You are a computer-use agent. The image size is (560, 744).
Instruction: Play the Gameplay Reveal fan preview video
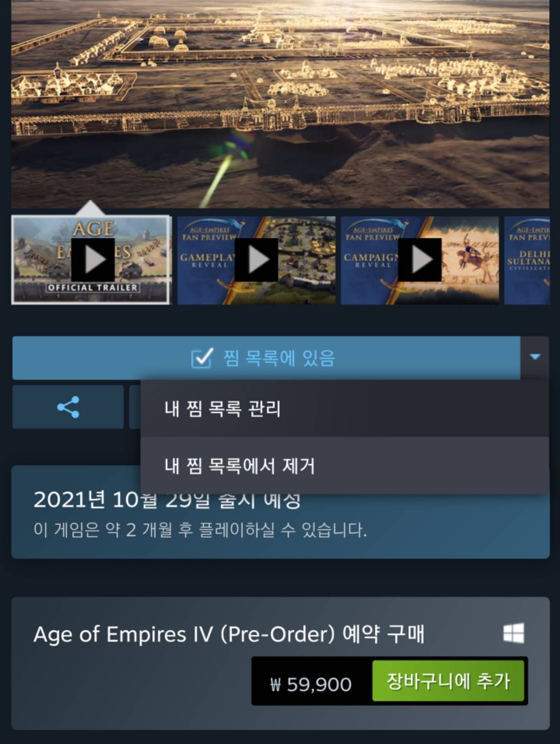[256, 260]
